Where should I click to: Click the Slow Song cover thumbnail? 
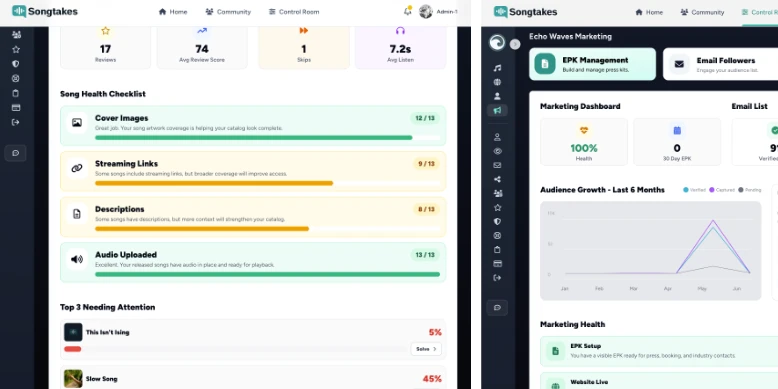click(x=73, y=379)
